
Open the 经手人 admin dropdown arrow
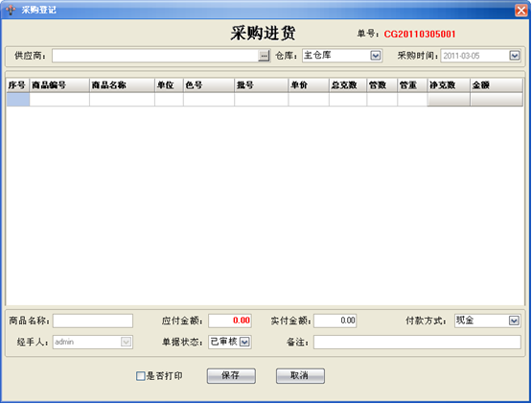point(126,342)
